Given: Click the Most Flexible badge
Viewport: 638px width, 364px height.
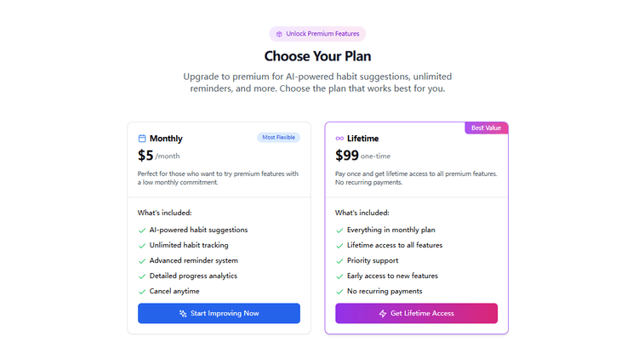Looking at the screenshot, I should [278, 137].
